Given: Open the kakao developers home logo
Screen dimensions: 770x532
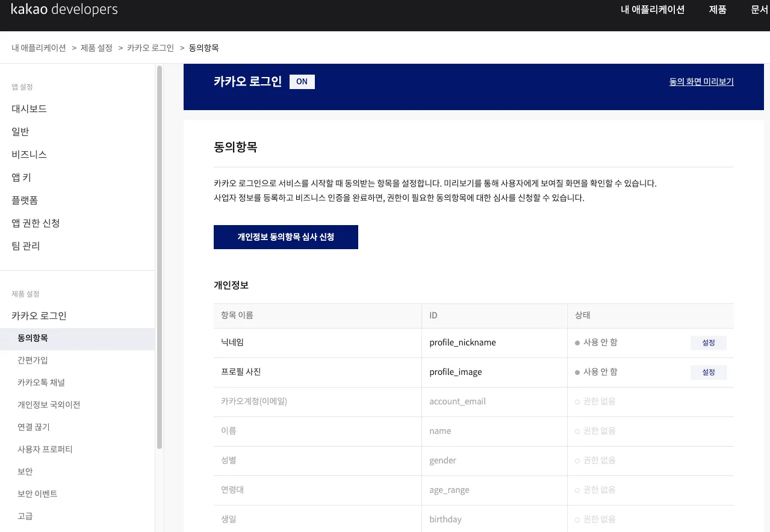Looking at the screenshot, I should [64, 10].
